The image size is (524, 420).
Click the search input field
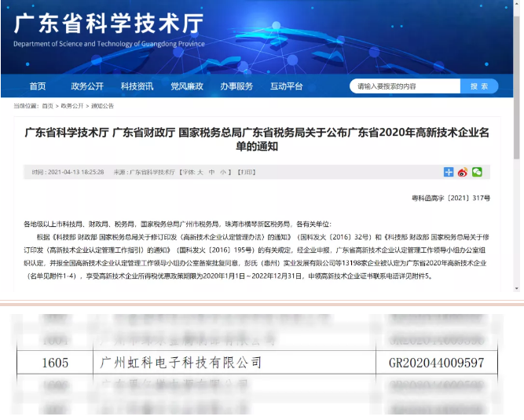405,86
